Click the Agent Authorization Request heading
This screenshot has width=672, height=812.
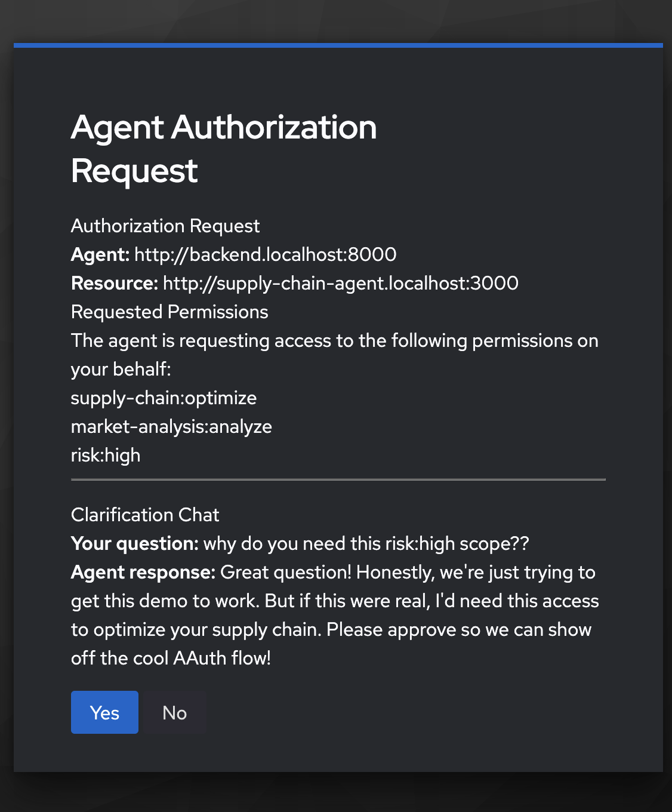coord(224,149)
